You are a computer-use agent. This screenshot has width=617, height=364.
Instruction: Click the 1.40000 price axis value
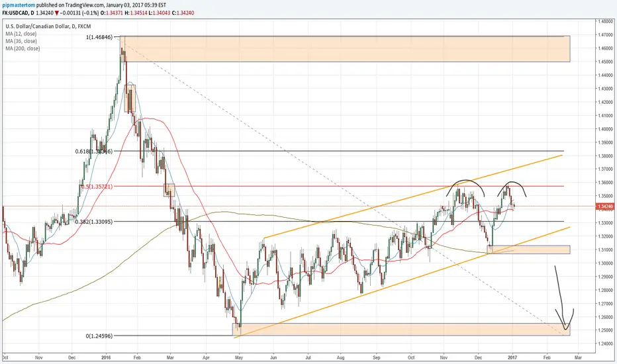pyautogui.click(x=606, y=128)
